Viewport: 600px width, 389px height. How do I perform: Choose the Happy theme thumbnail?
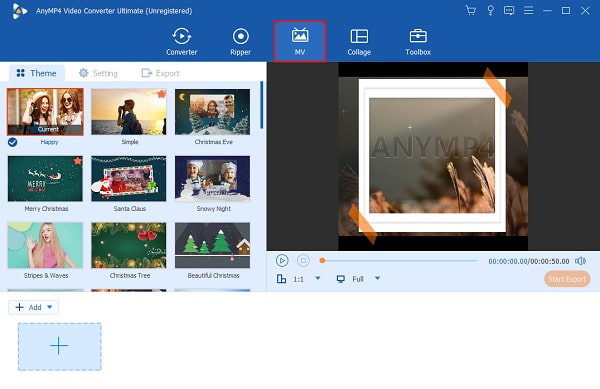pos(45,112)
